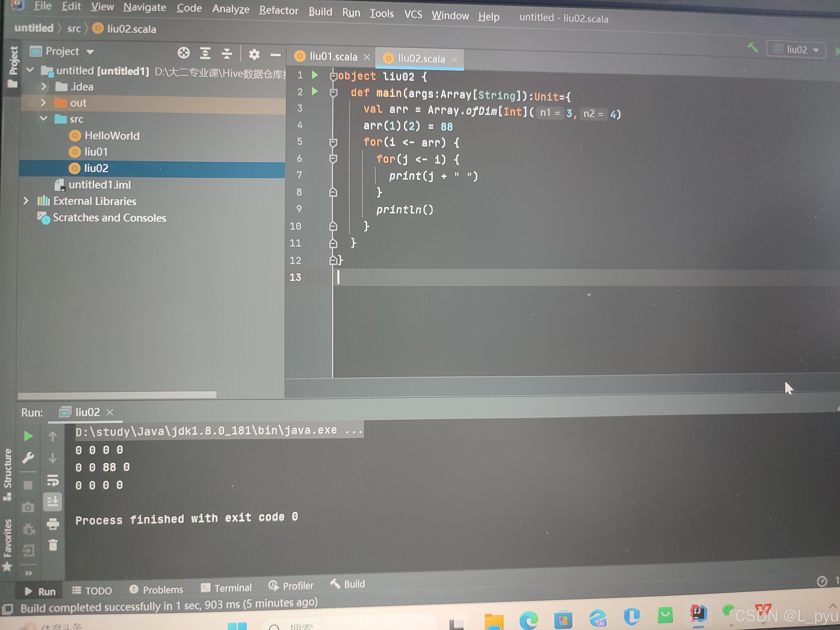Click Collapse All in Project panel

227,54
